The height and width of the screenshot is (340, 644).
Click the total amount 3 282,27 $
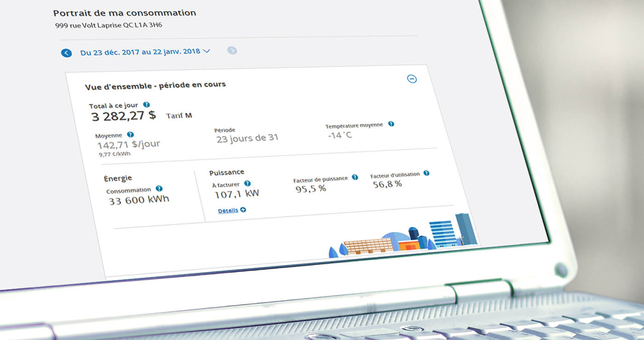[x=123, y=115]
